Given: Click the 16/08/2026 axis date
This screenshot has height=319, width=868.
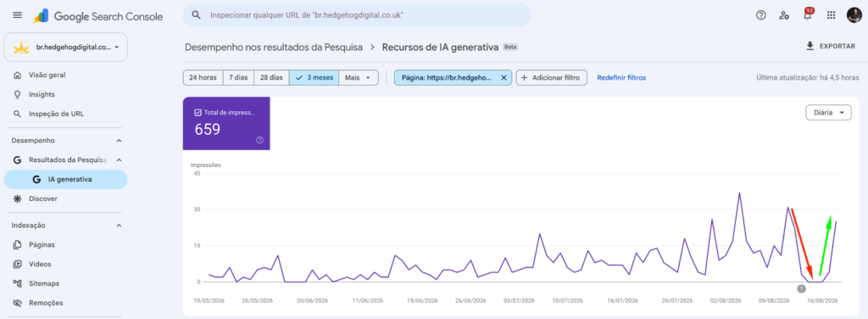Looking at the screenshot, I should click(821, 300).
